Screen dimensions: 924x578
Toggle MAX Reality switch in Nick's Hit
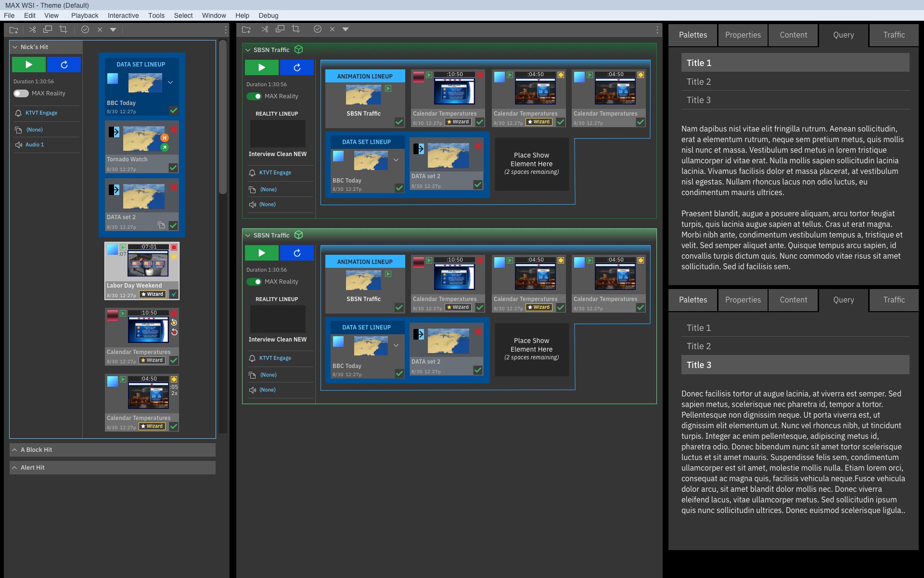pos(21,93)
